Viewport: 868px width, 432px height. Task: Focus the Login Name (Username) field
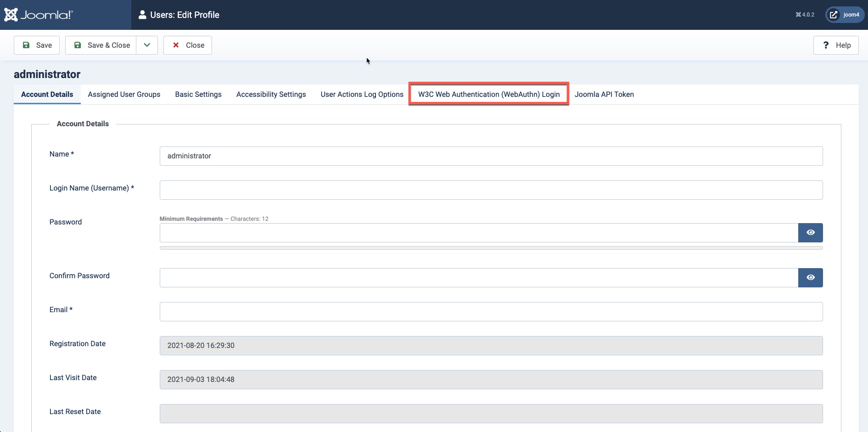tap(491, 190)
